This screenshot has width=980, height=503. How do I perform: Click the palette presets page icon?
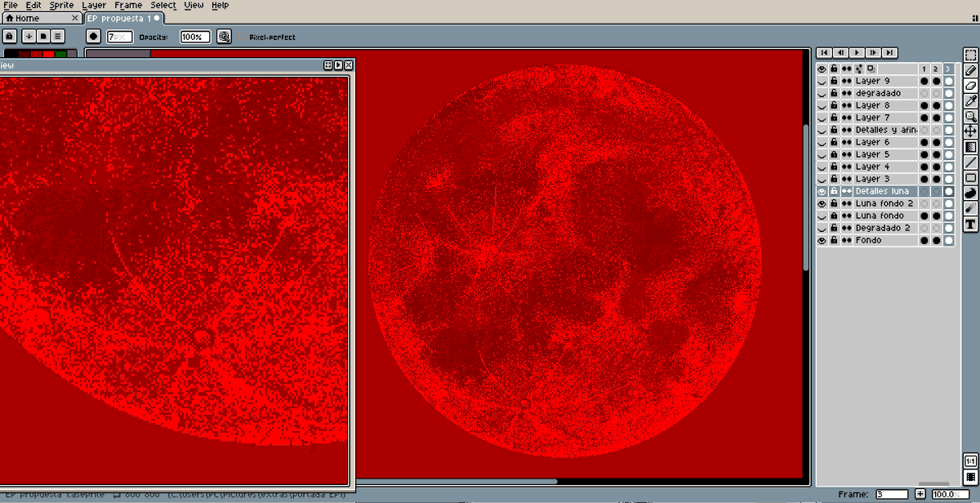click(43, 37)
